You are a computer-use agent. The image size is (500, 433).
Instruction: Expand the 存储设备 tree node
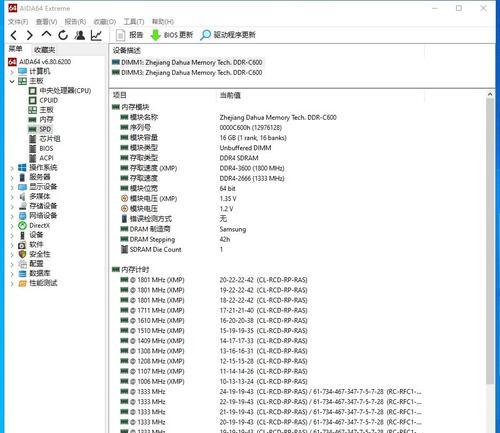pyautogui.click(x=12, y=207)
